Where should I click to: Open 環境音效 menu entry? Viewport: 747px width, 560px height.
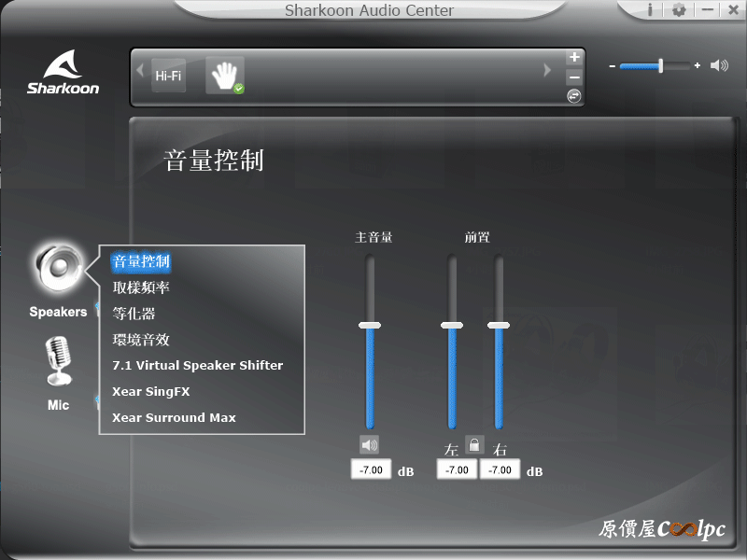coord(141,340)
